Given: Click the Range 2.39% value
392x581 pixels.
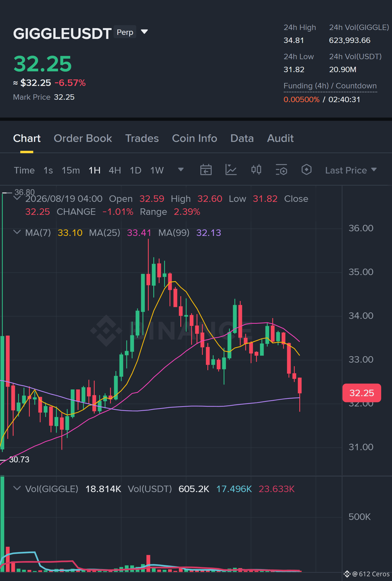Looking at the screenshot, I should click(x=187, y=212).
